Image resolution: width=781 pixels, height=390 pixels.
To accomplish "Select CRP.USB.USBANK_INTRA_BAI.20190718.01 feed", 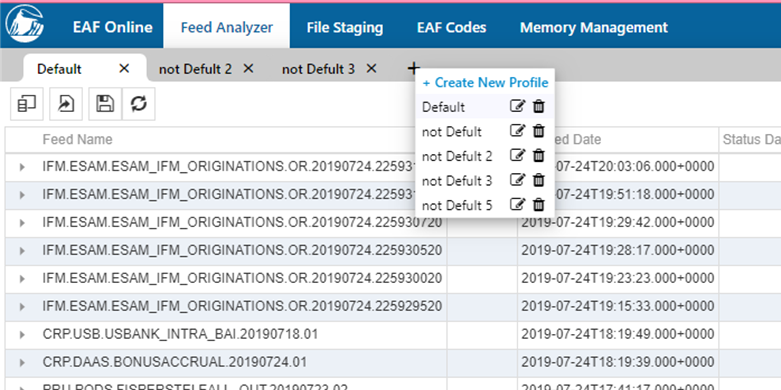I will point(180,334).
